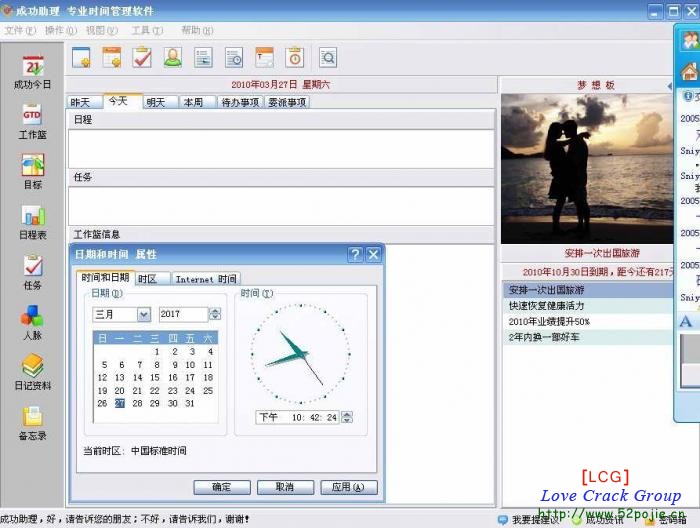Click the orange timer notepad toolbar icon
The height and width of the screenshot is (528, 700).
295,58
